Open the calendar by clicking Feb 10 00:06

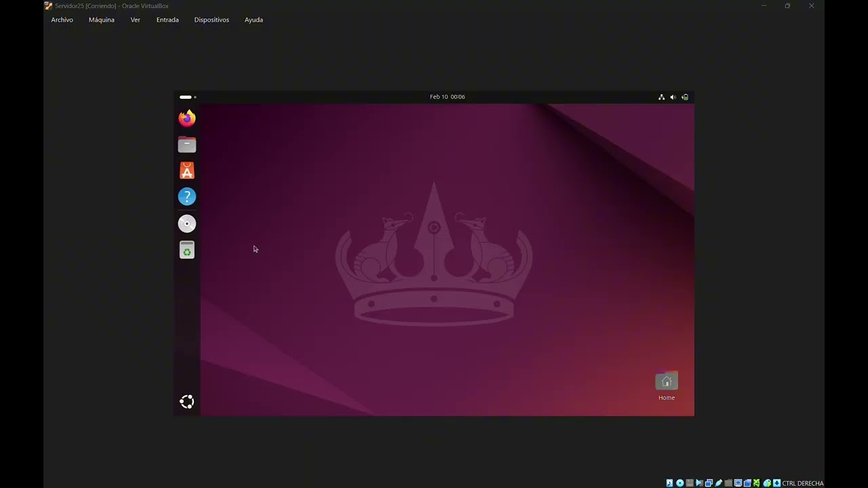point(448,97)
